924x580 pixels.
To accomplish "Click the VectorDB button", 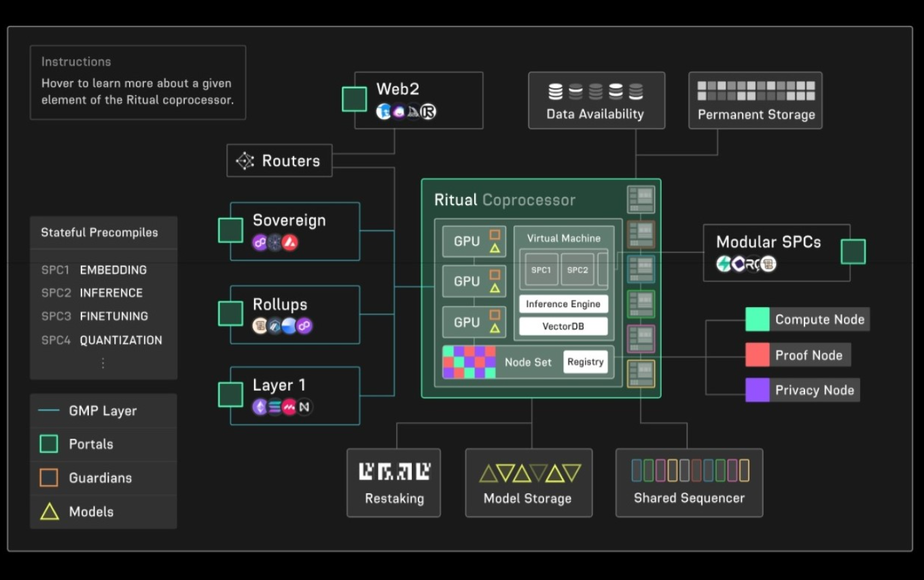I will [x=564, y=326].
